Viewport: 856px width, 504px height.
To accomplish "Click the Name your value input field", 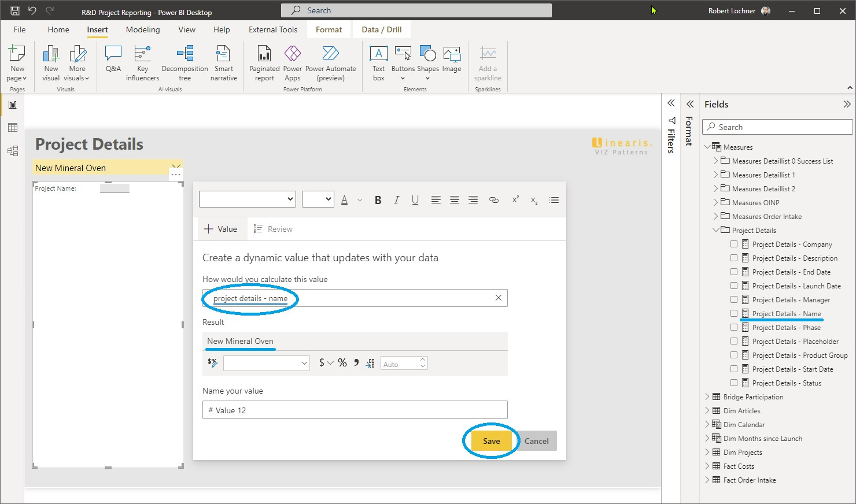I will (x=355, y=410).
